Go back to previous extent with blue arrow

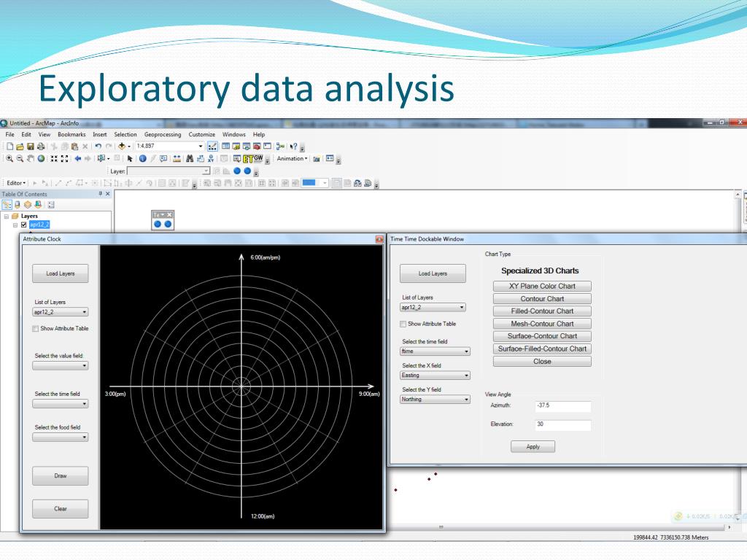(77, 158)
